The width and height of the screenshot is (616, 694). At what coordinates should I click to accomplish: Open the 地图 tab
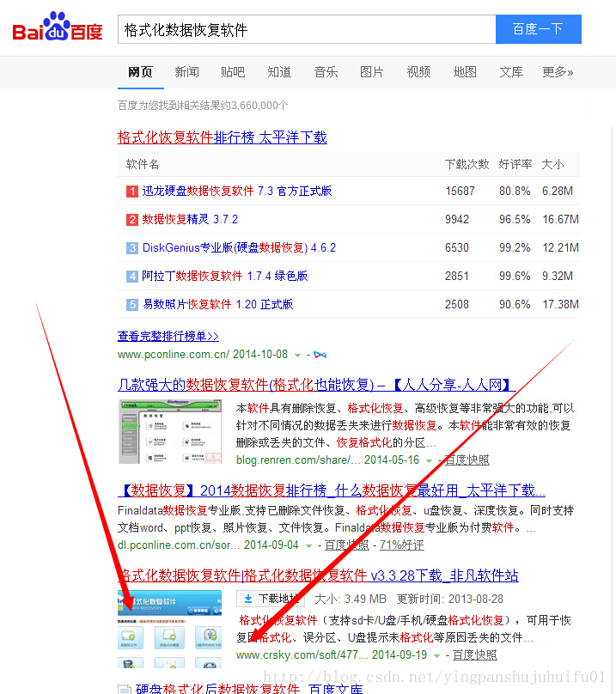pos(465,72)
